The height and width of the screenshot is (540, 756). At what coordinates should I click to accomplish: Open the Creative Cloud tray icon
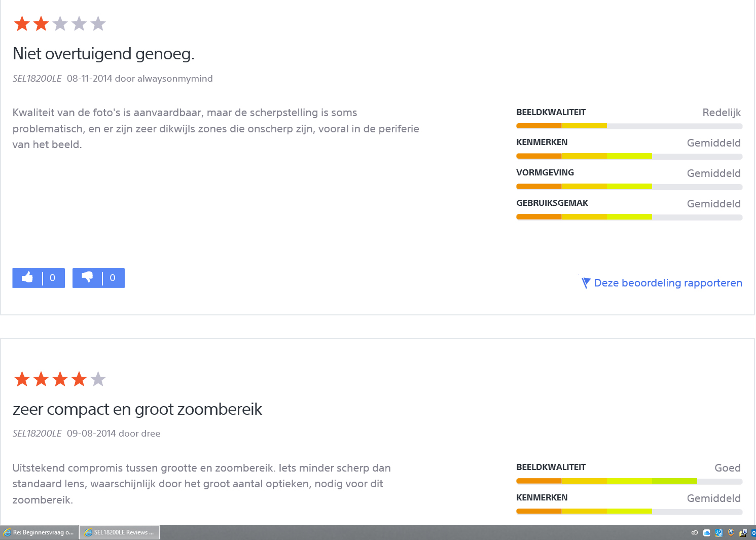tap(695, 533)
